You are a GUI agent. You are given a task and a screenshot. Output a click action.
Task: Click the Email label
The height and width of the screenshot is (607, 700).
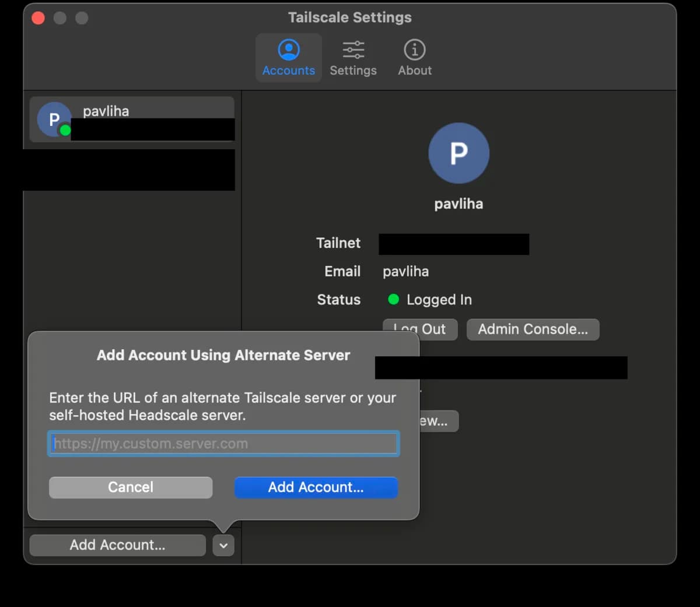tap(342, 272)
